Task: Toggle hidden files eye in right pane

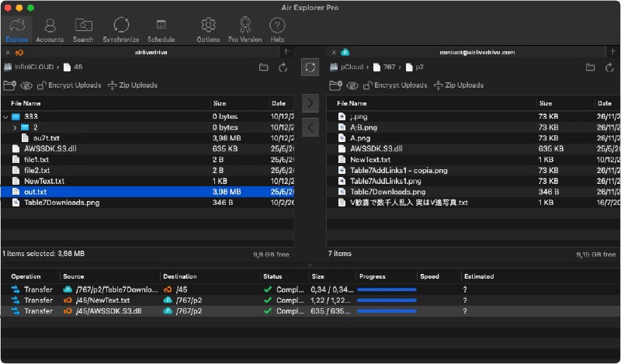Action: [x=352, y=85]
